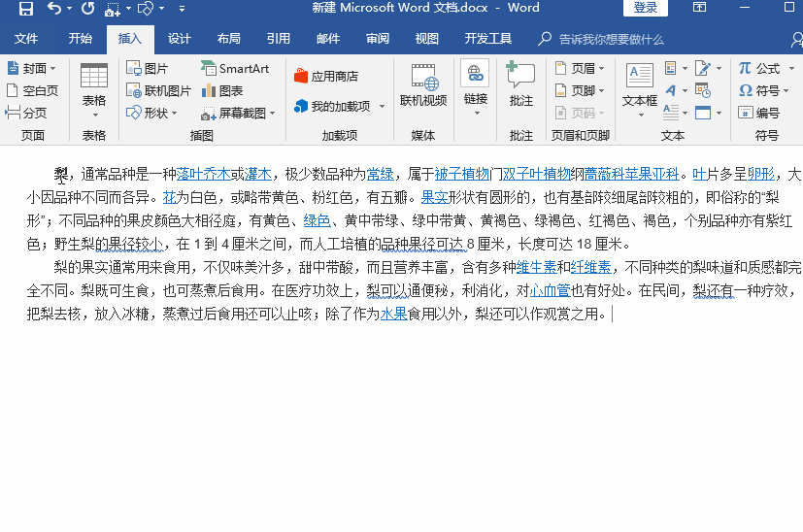Open the 布局 tab
The image size is (803, 532).
229,39
